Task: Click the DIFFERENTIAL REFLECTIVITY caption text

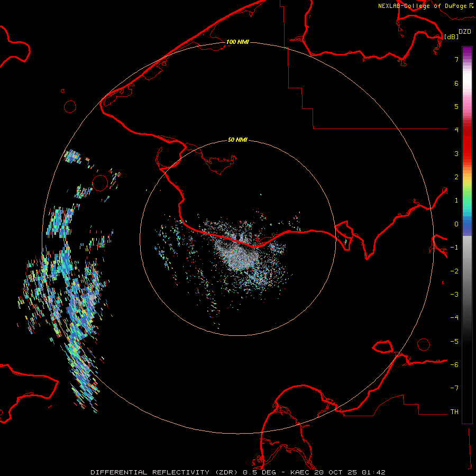Action: coord(150,472)
